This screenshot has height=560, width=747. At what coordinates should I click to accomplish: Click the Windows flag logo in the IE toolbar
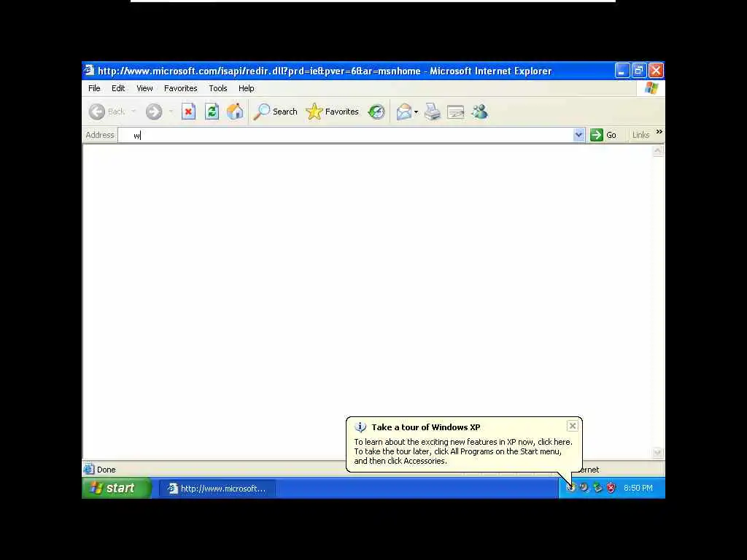click(651, 88)
